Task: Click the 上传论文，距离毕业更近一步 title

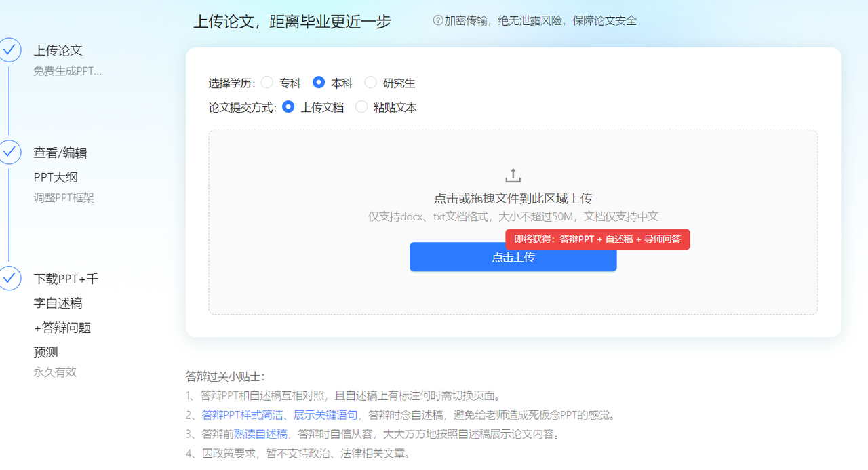Action: pos(292,21)
